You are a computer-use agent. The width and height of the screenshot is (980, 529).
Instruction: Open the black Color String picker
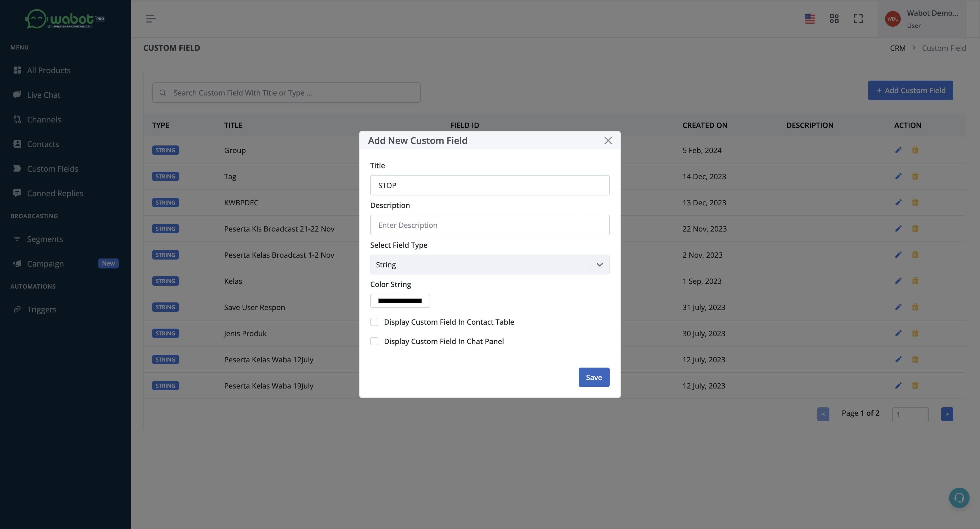400,301
